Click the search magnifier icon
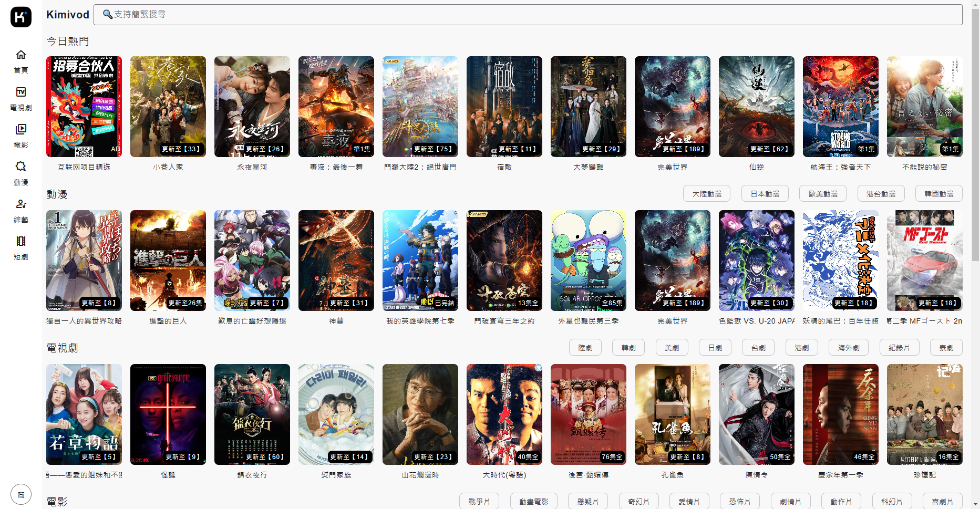 pos(108,14)
